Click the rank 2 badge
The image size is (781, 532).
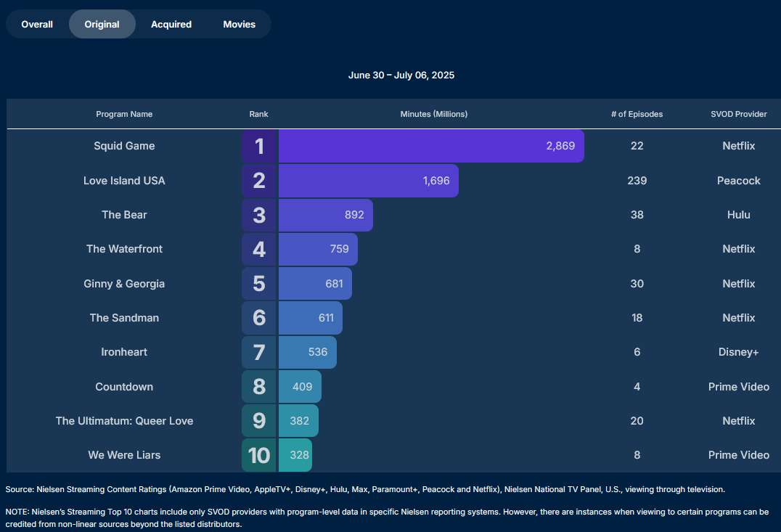tap(259, 181)
